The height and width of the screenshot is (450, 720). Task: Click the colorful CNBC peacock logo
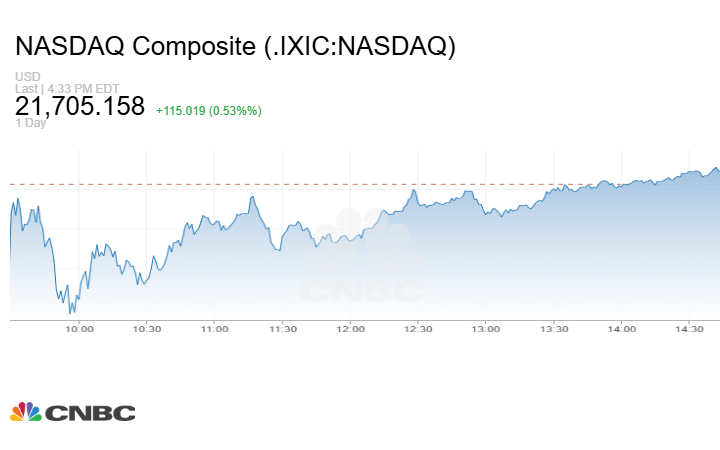(x=26, y=412)
